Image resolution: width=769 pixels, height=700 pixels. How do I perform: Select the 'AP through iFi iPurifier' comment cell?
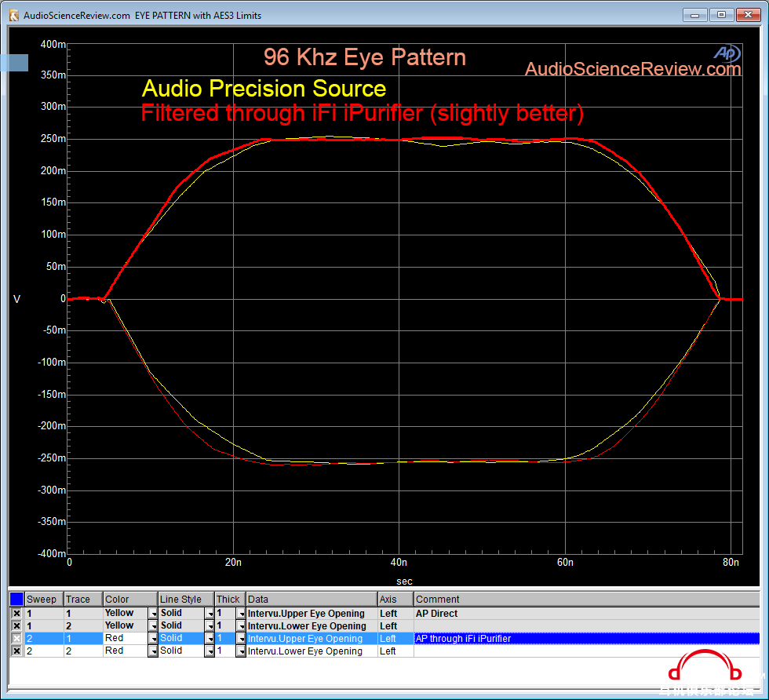click(x=587, y=638)
